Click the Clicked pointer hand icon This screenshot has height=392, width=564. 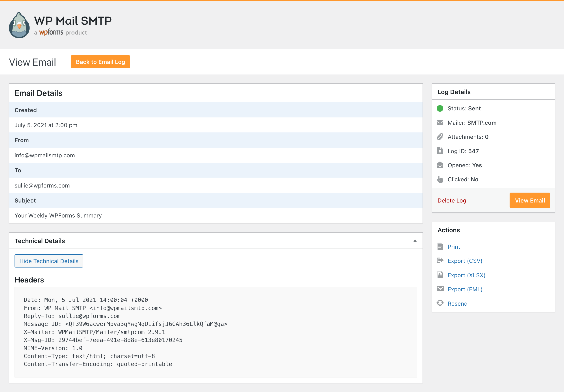point(440,179)
